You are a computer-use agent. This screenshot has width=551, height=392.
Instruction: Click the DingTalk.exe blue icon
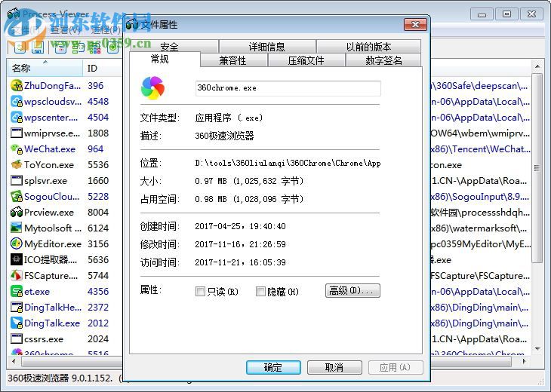click(16, 323)
